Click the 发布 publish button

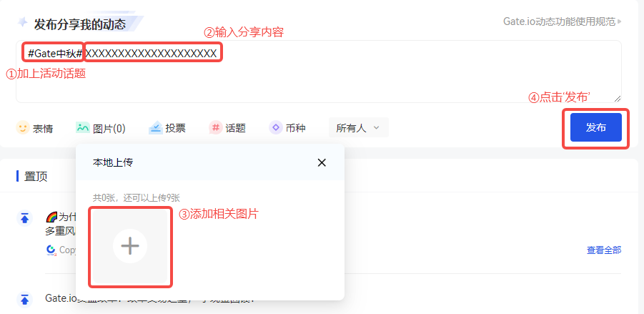click(595, 127)
